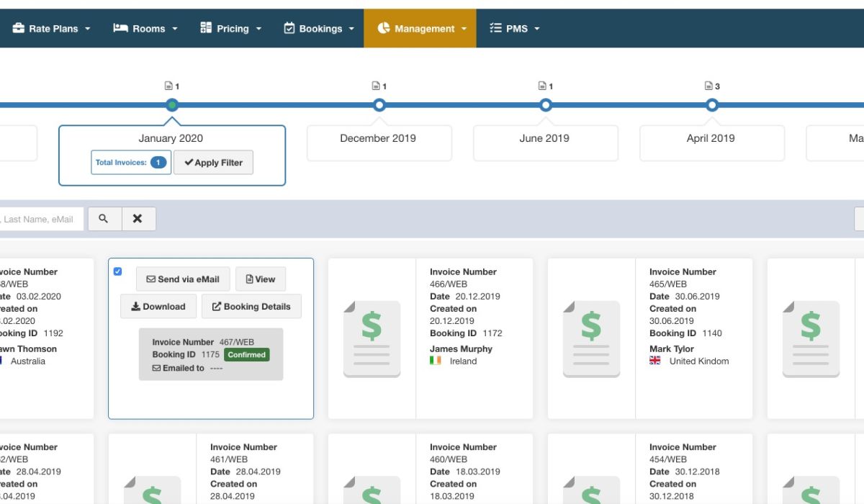Screen dimensions: 864x504
Task: Click the name James Murphy
Action: pyautogui.click(x=461, y=349)
